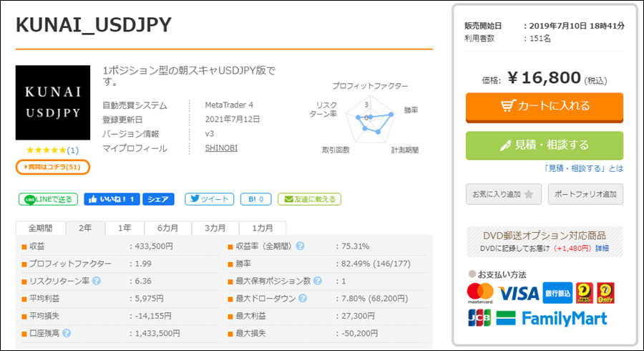Screen dimensions: 644x351
Task: Click the help icon next to 収益率（全期間）
Action: [x=301, y=246]
